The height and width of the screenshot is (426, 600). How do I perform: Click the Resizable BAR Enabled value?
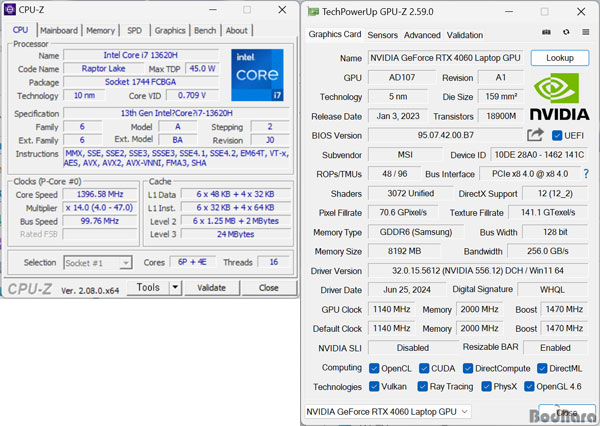[x=555, y=348]
